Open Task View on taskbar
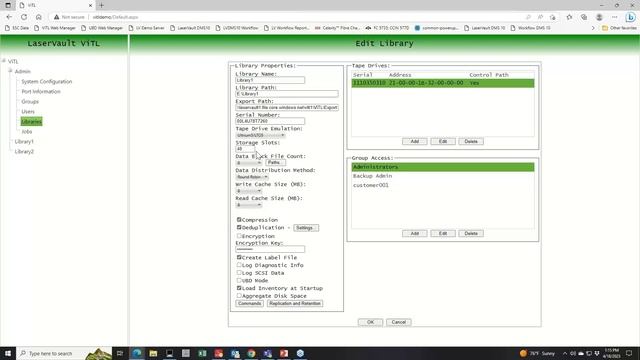 120,353
